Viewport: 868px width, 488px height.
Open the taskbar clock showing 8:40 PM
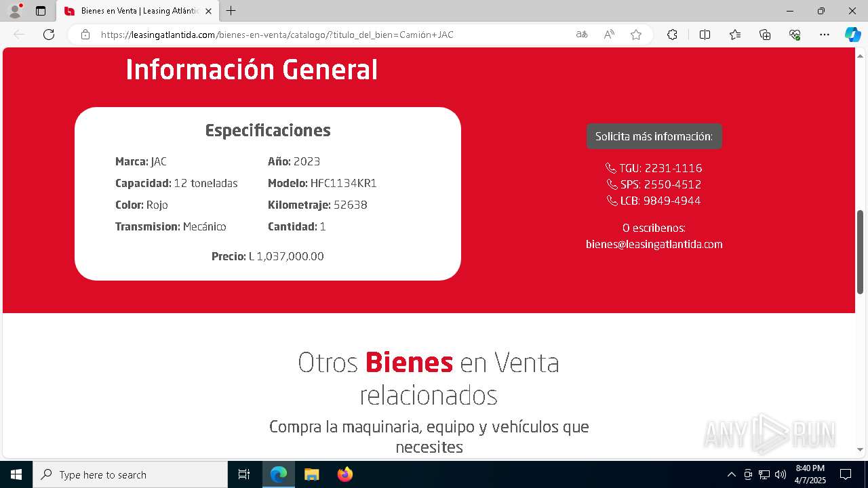(x=810, y=474)
